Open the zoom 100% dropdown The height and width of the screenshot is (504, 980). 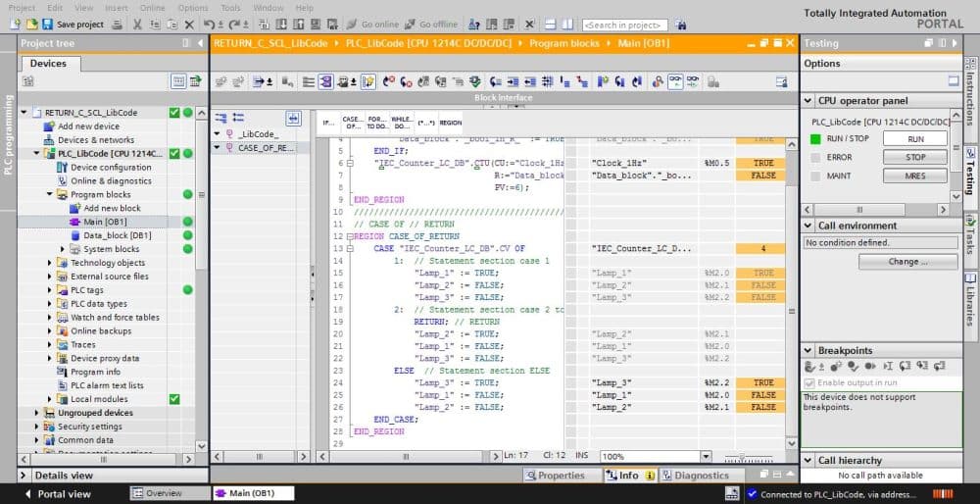(x=707, y=457)
